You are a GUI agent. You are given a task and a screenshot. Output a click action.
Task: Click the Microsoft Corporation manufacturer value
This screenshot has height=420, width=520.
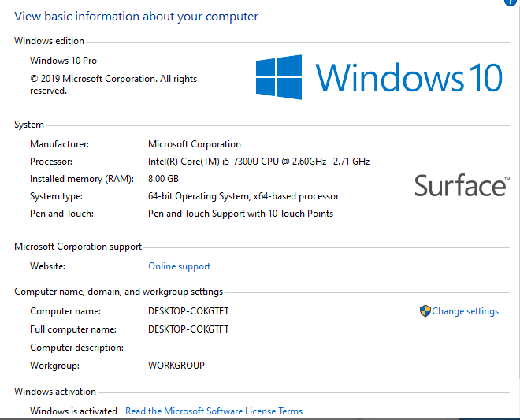[x=194, y=144]
